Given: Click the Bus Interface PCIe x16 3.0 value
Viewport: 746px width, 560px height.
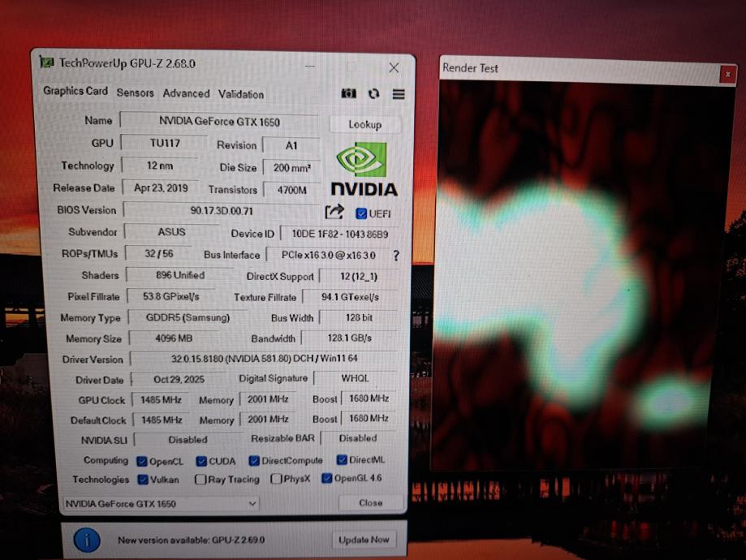Looking at the screenshot, I should [328, 255].
